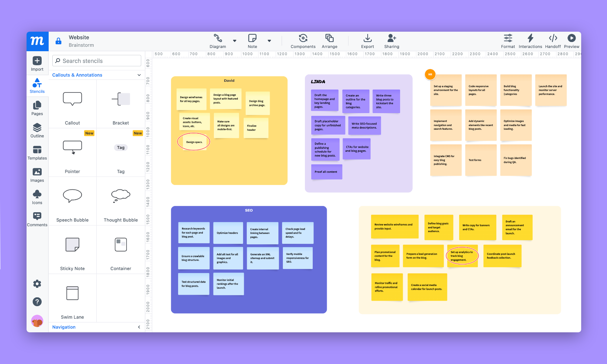Collapse the Callouts & Annotations section
Image resolution: width=607 pixels, height=364 pixels.
pyautogui.click(x=139, y=75)
